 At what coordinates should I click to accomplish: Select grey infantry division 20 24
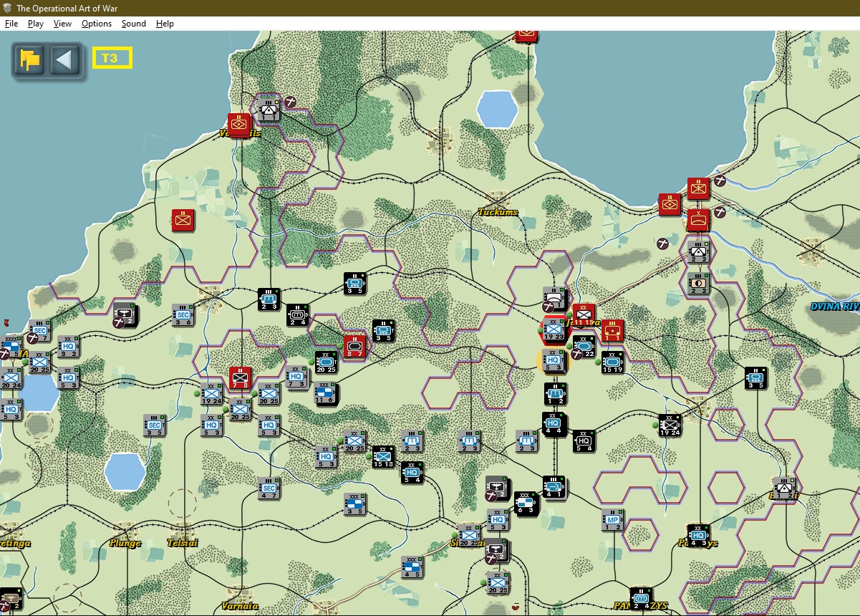coord(10,377)
